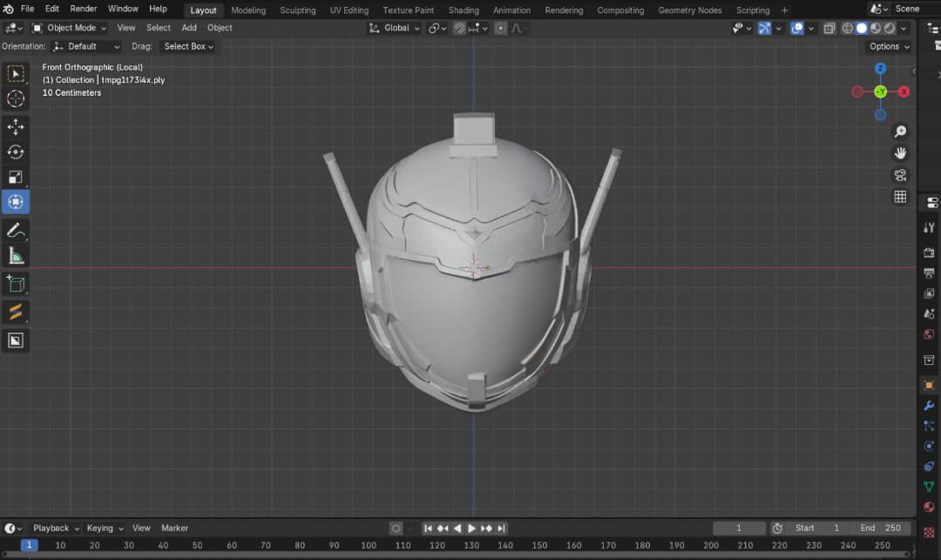Switch to the Geometry Nodes tab

click(690, 10)
